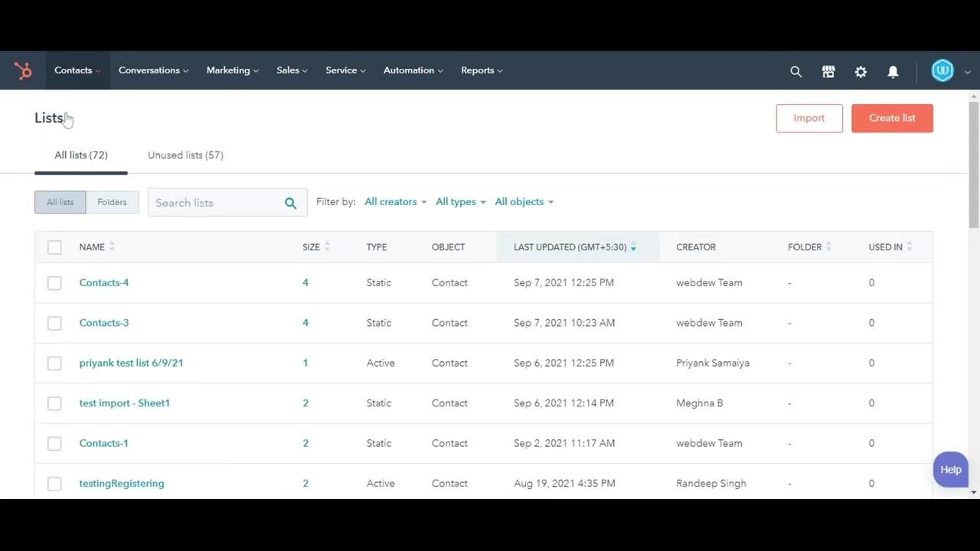Click 'Aug 19, 2021 4:35 PM' cell
This screenshot has width=980, height=551.
pos(564,484)
